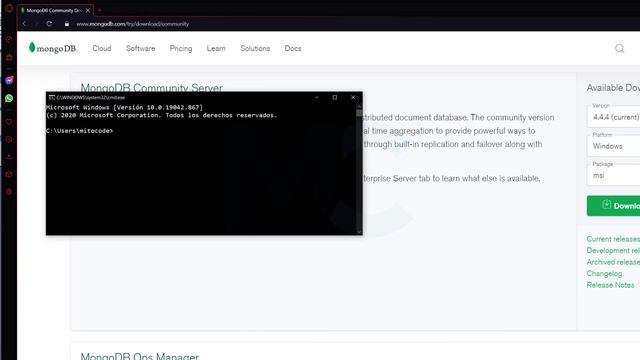Image resolution: width=640 pixels, height=360 pixels.
Task: Open Messenger in the browser sidebar
Action: coord(9,80)
